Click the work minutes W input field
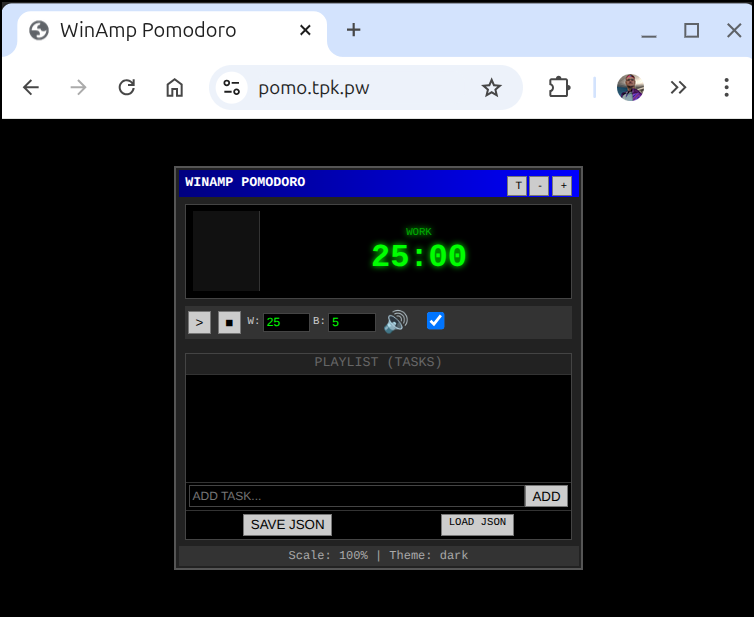This screenshot has width=754, height=617. click(x=286, y=322)
